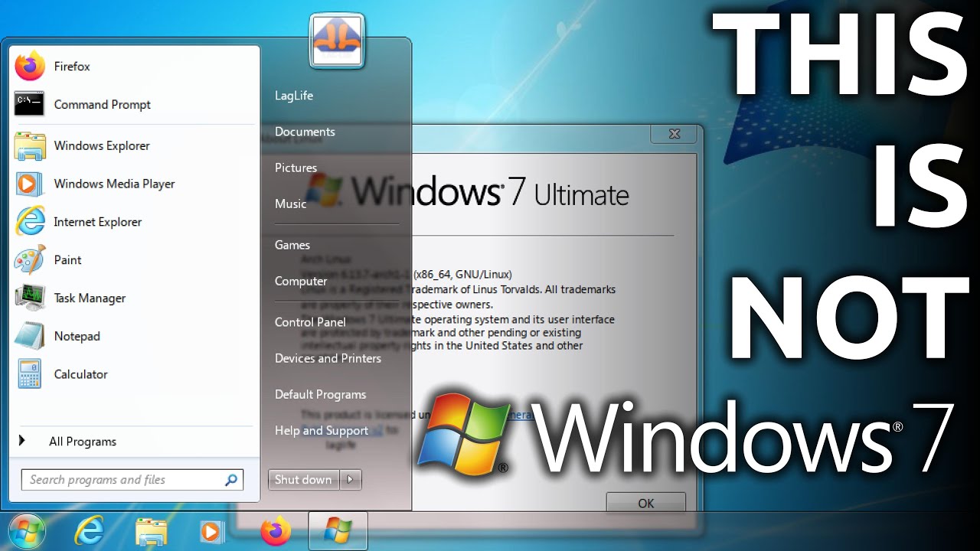
Task: Open Notepad icon in Start menu
Action: 30,336
